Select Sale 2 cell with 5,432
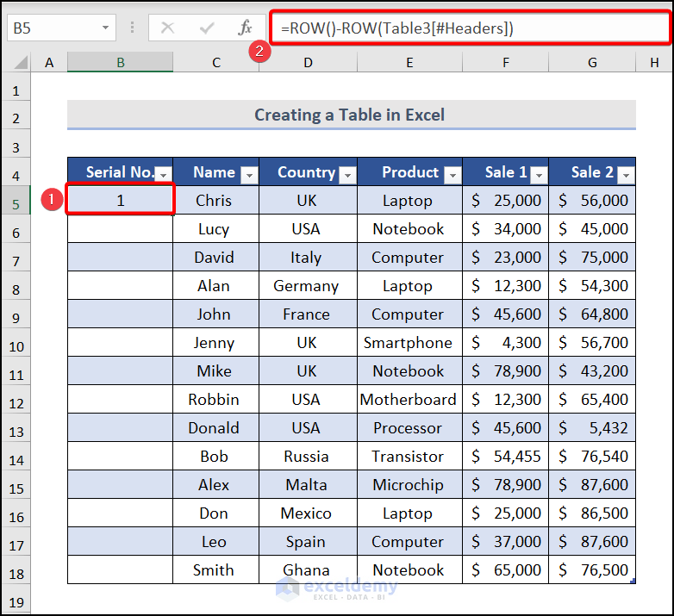674x616 pixels. click(592, 427)
